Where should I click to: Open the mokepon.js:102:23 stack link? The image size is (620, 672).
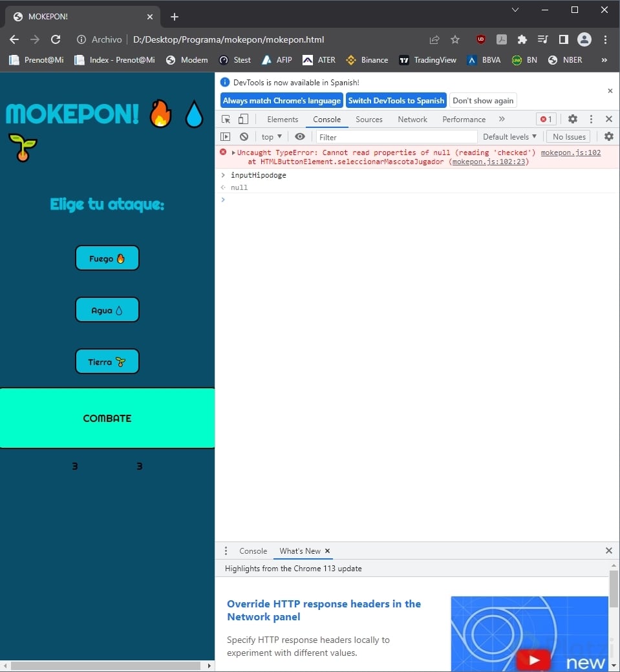[x=489, y=162]
